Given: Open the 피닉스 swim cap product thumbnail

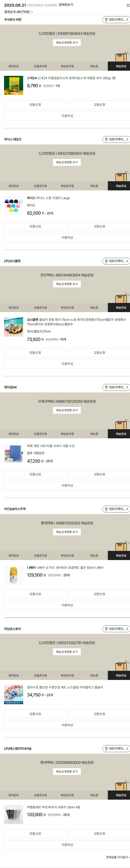Looking at the screenshot, I should tap(14, 205).
